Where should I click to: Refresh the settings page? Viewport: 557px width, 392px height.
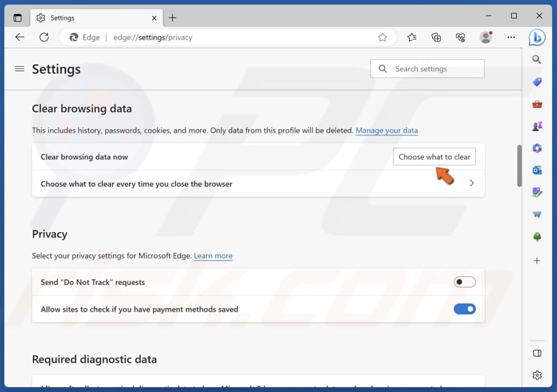pyautogui.click(x=44, y=37)
